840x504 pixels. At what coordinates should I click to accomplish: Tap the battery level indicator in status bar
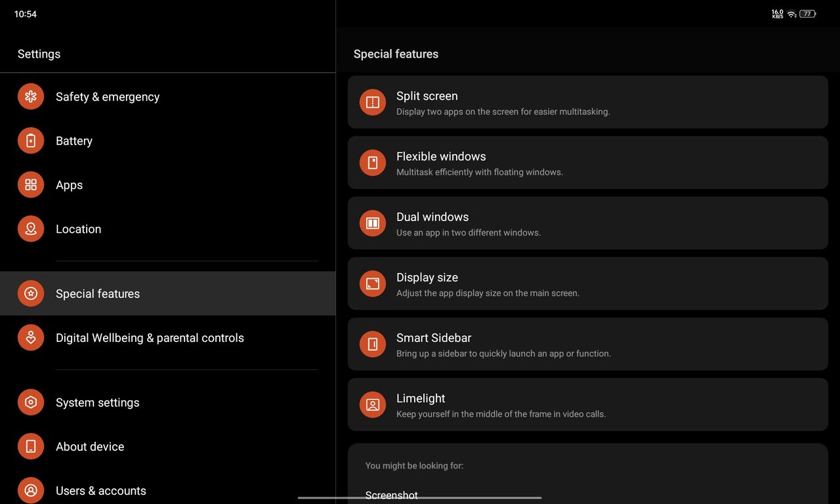pos(807,14)
